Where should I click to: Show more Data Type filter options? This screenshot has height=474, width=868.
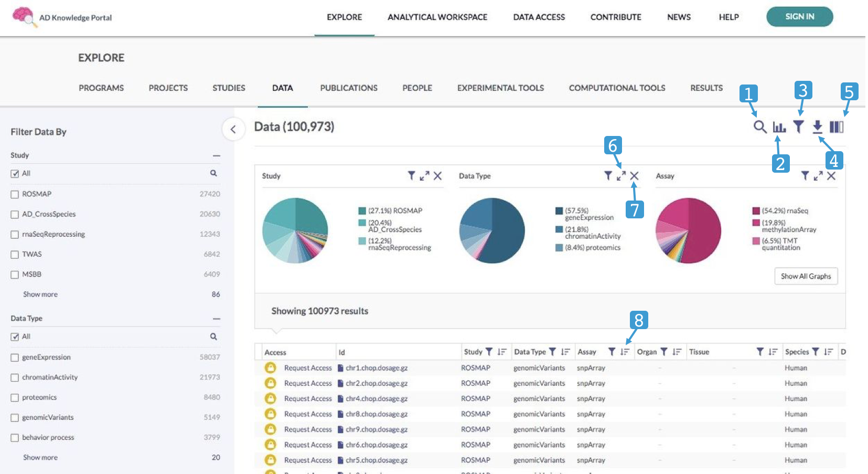point(40,457)
